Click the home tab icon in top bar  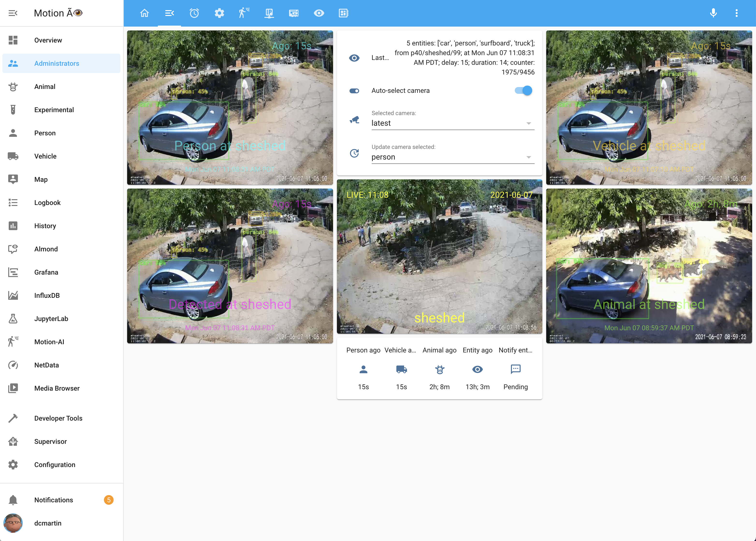pyautogui.click(x=144, y=13)
